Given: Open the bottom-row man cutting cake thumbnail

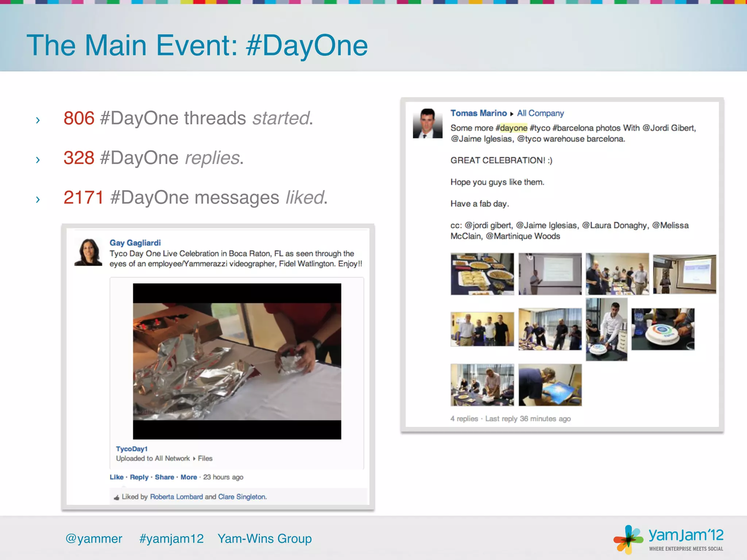Looking at the screenshot, I should [482, 385].
